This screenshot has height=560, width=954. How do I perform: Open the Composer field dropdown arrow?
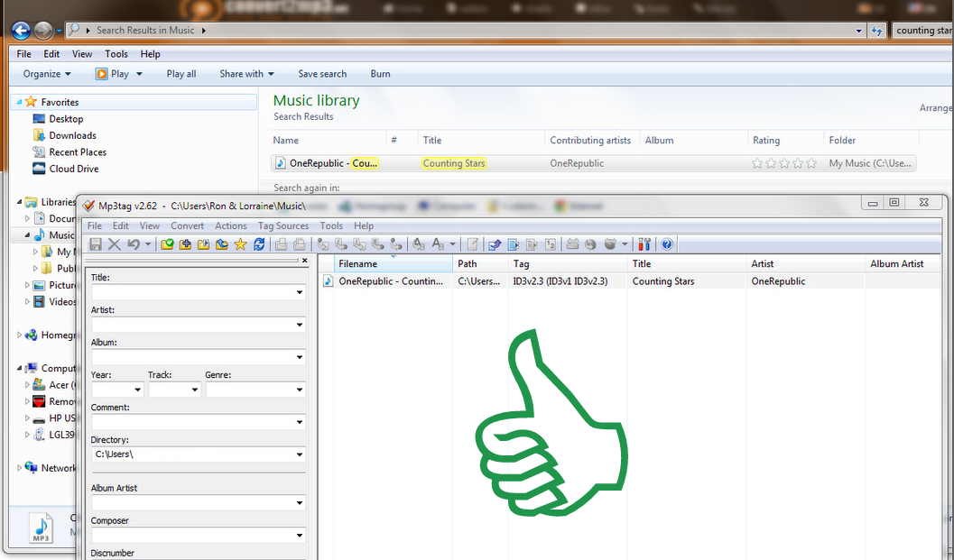click(x=300, y=536)
